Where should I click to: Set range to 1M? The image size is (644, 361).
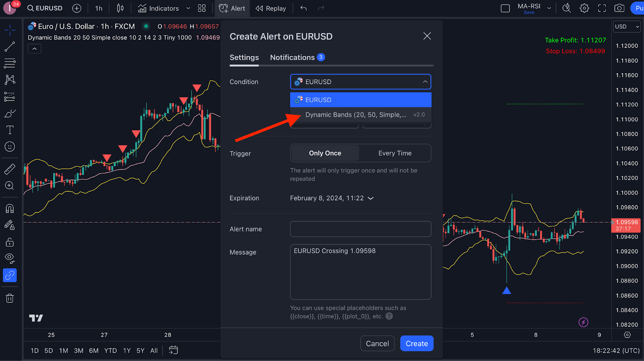point(64,351)
